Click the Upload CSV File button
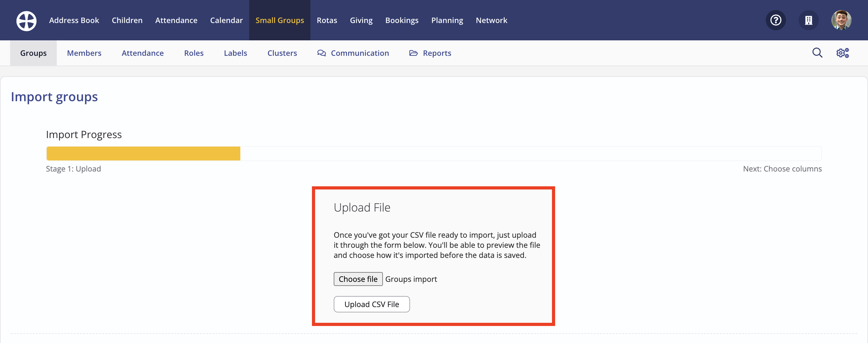This screenshot has width=868, height=343. [372, 304]
